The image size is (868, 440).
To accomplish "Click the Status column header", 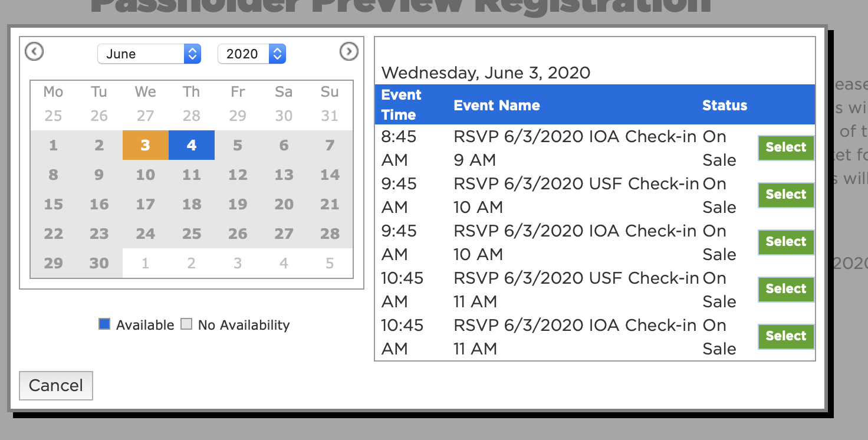I will 725,106.
